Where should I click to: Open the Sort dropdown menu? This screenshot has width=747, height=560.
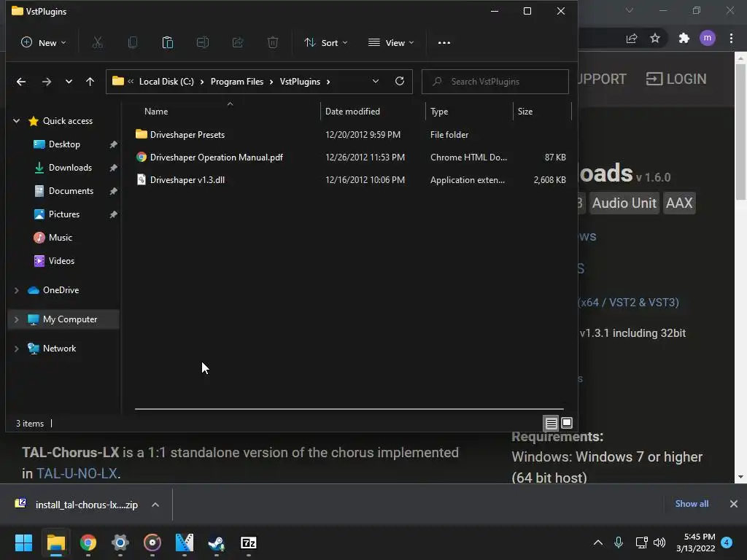[x=326, y=43]
